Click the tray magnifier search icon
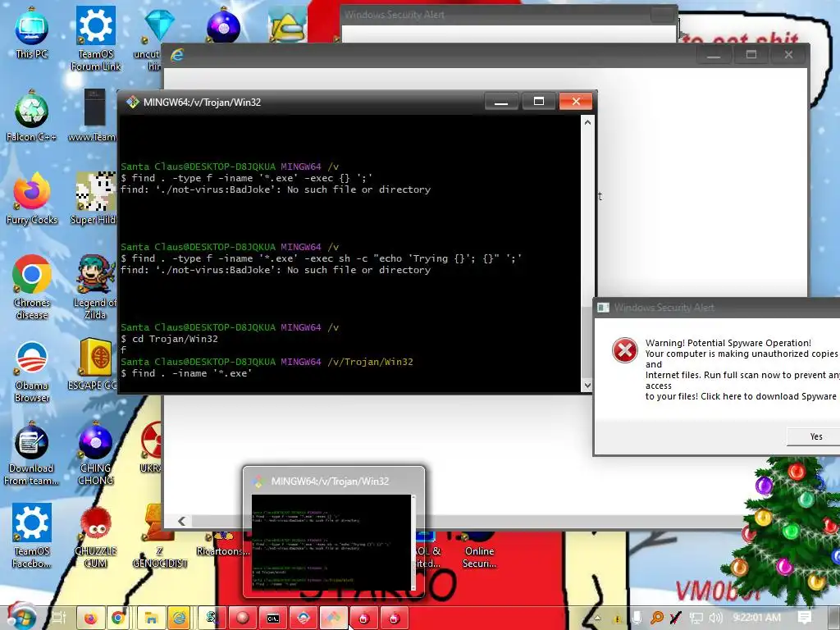Screen dimensions: 840x630 pyautogui.click(x=656, y=618)
